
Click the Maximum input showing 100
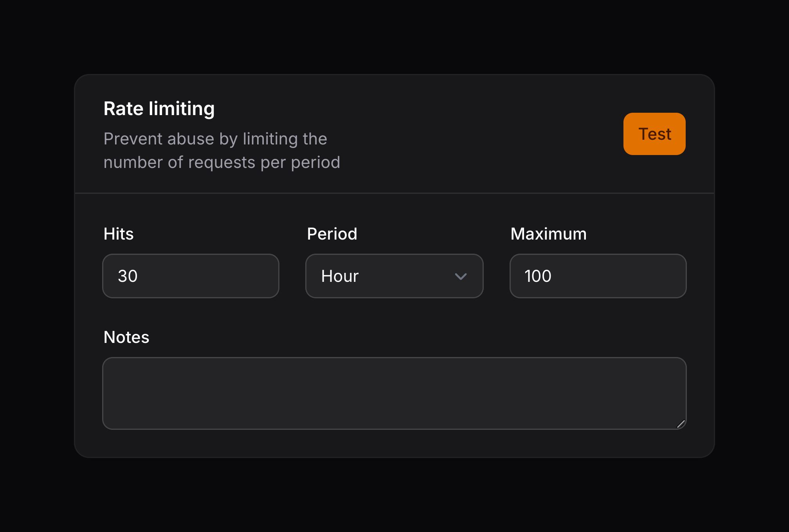[x=597, y=276]
